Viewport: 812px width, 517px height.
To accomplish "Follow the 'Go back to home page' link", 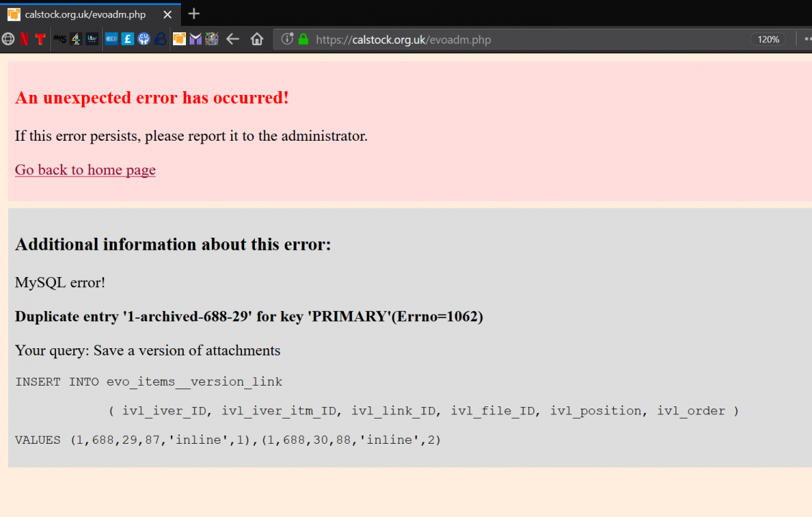I will point(85,170).
